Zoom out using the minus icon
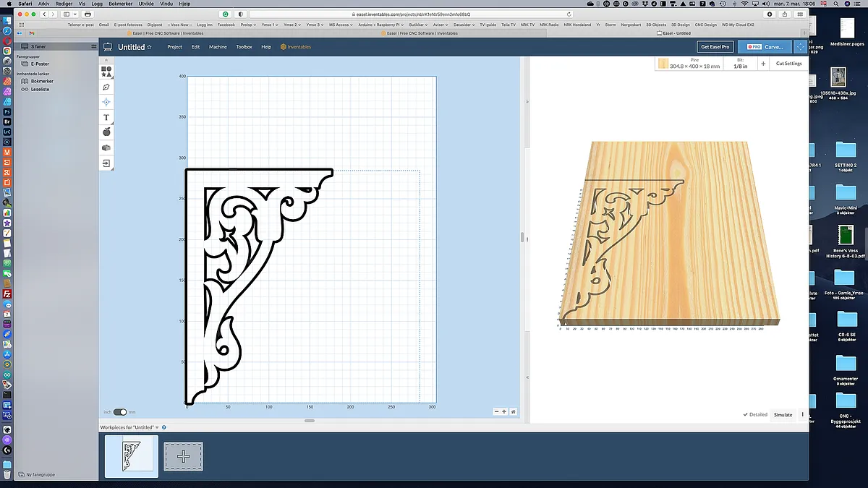 (496, 411)
